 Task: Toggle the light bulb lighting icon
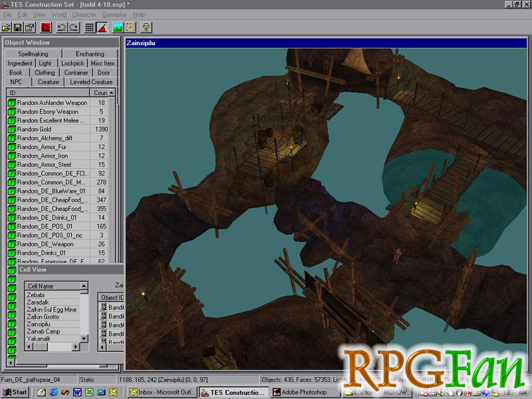[x=146, y=27]
